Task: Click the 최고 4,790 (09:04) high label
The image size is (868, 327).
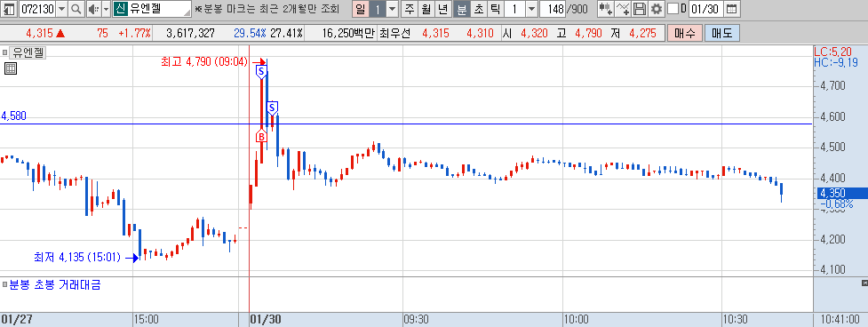Action: 204,61
